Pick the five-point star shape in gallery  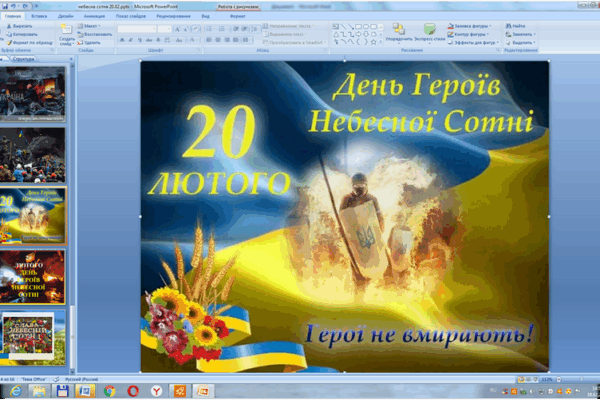tap(373, 42)
